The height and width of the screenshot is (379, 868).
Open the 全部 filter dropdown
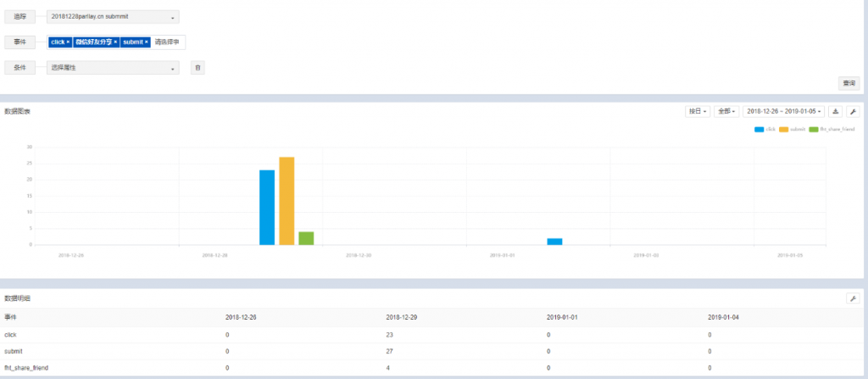click(x=726, y=111)
